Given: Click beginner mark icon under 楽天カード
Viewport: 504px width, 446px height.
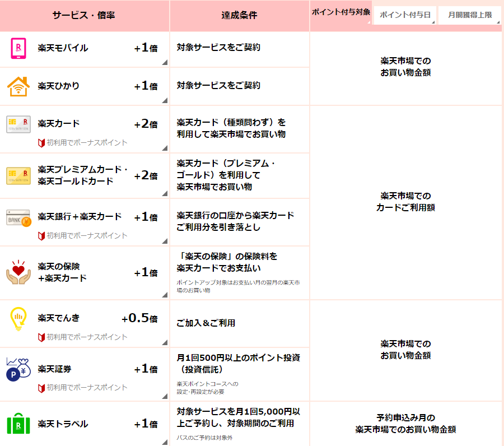Looking at the screenshot, I should click(41, 143).
